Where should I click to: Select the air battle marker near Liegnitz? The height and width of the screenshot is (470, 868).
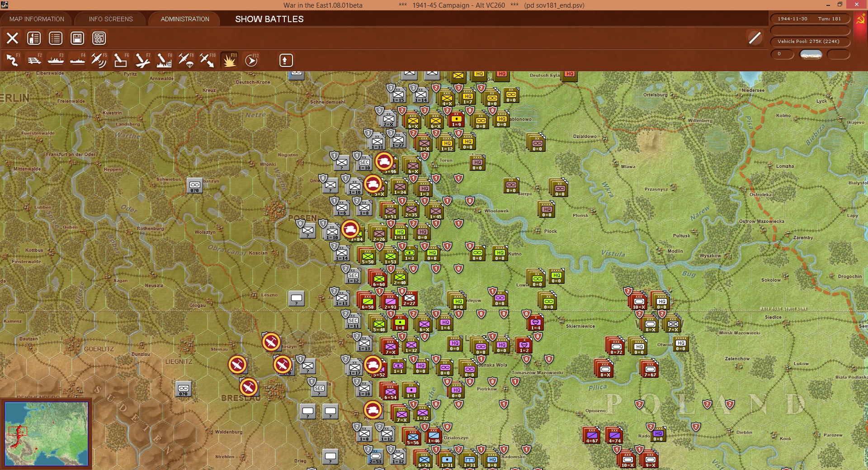[x=237, y=364]
